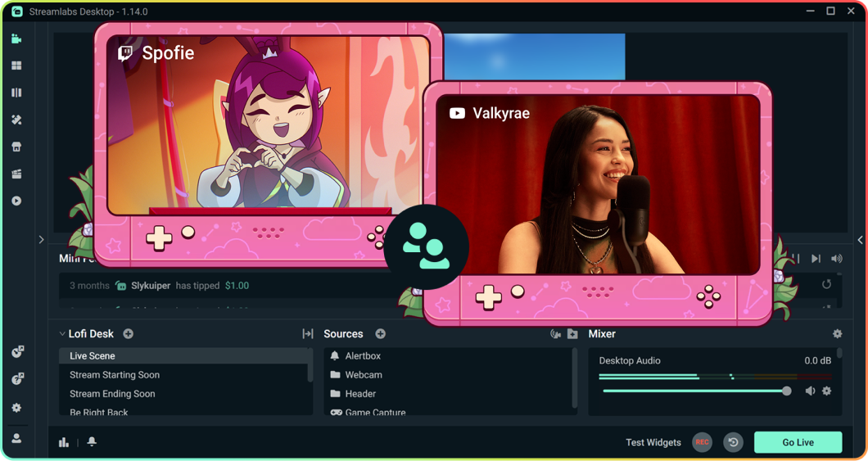Open notifications bell in the bottom bar
868x461 pixels.
(92, 441)
